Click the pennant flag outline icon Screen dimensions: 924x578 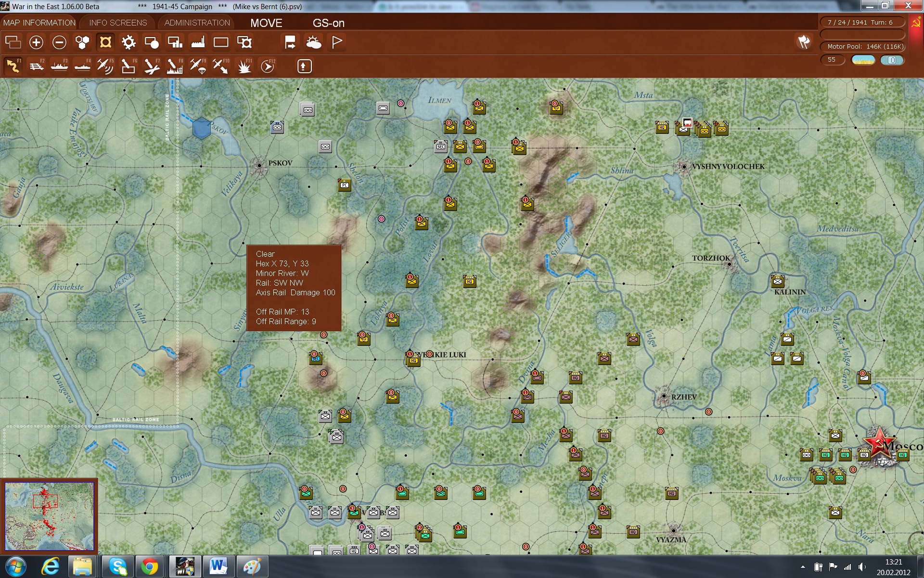(x=337, y=42)
